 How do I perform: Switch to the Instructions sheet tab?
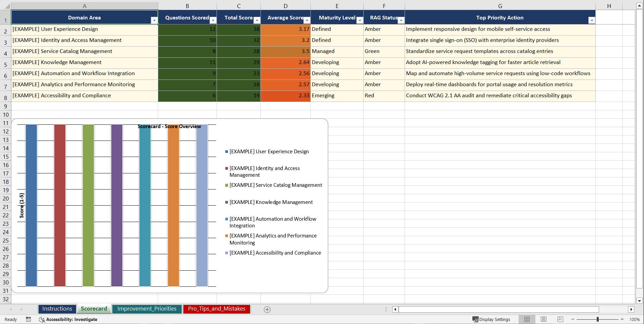click(57, 309)
